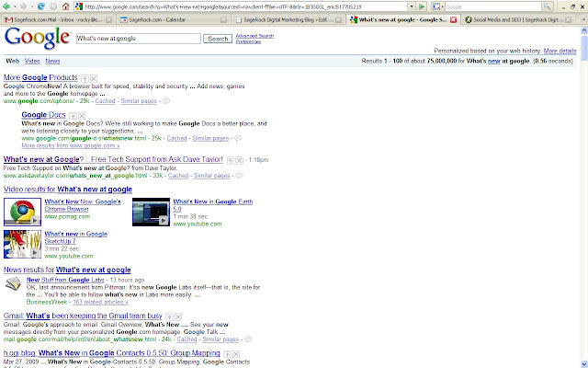Open the Advanced Search link
Screen dimensions: 588x368
[254, 36]
